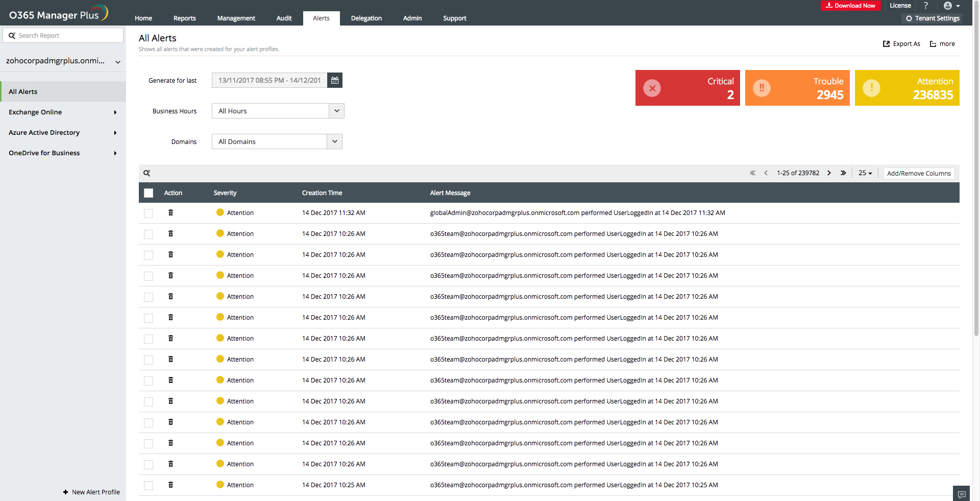980x501 pixels.
Task: Expand the Business Hours dropdown
Action: pos(336,111)
